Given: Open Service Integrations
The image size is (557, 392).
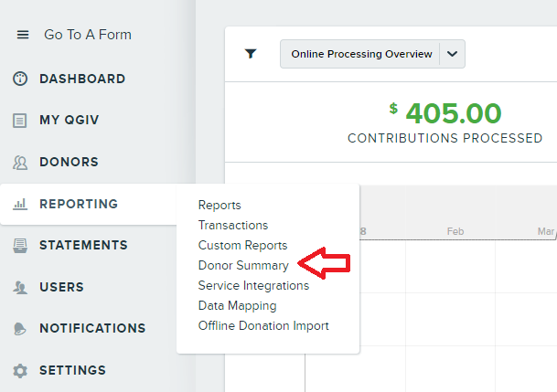Looking at the screenshot, I should [x=253, y=286].
